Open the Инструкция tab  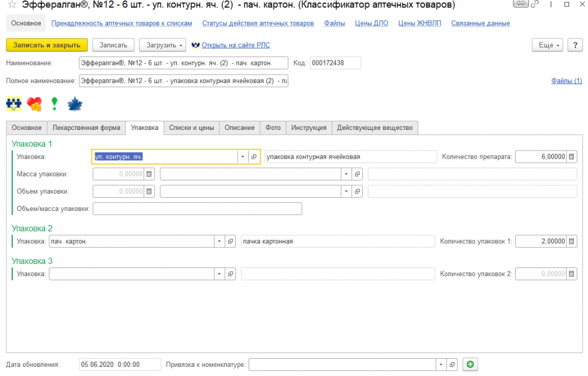pos(308,128)
